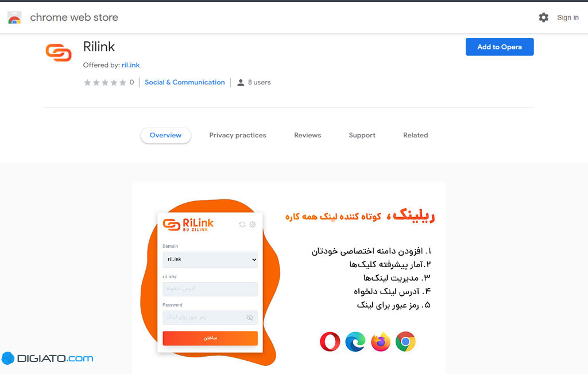This screenshot has height=374, width=588.
Task: Click the Add to Opera button
Action: (x=500, y=47)
